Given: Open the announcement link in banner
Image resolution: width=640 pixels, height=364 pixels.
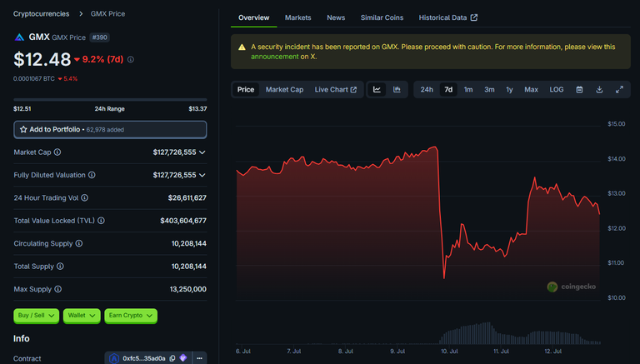Looking at the screenshot, I should [x=275, y=57].
